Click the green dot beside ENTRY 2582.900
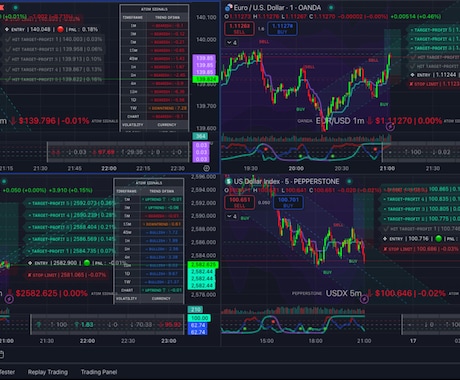The height and width of the screenshot is (380, 460). tap(87, 263)
